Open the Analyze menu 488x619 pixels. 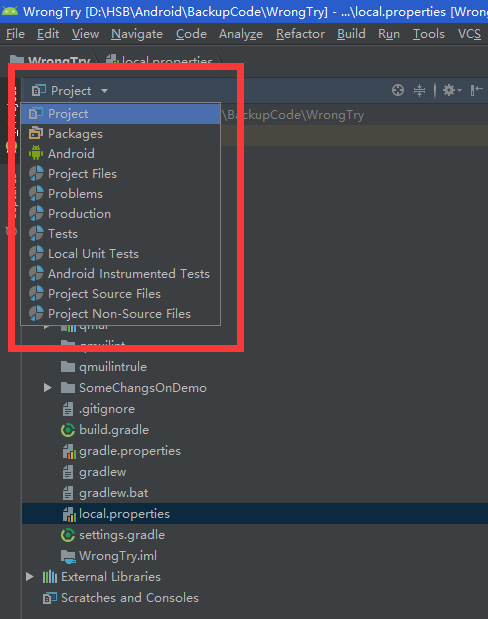click(x=241, y=34)
